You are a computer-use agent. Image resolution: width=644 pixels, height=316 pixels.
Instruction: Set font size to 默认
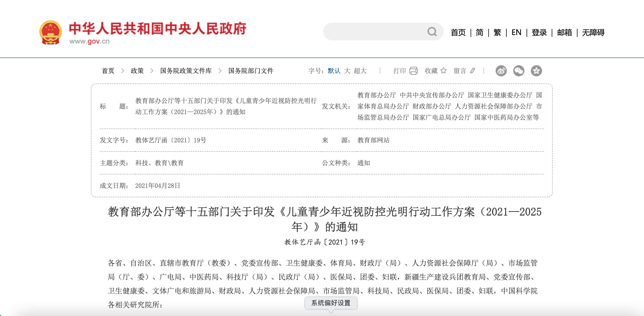click(x=334, y=71)
